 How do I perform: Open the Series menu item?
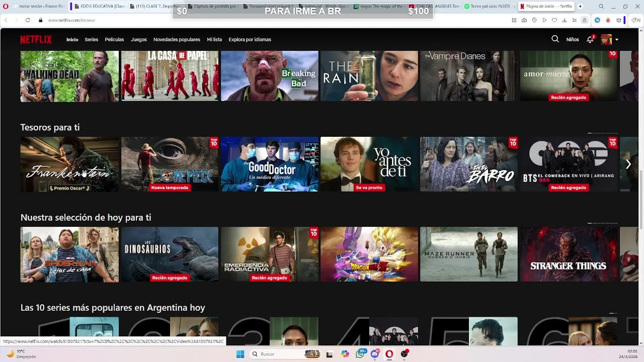(92, 39)
